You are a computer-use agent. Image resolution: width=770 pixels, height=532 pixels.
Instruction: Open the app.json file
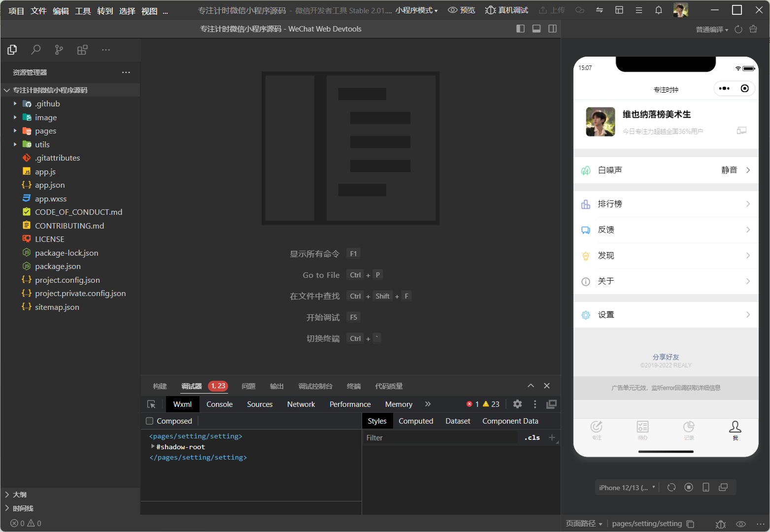tap(50, 185)
